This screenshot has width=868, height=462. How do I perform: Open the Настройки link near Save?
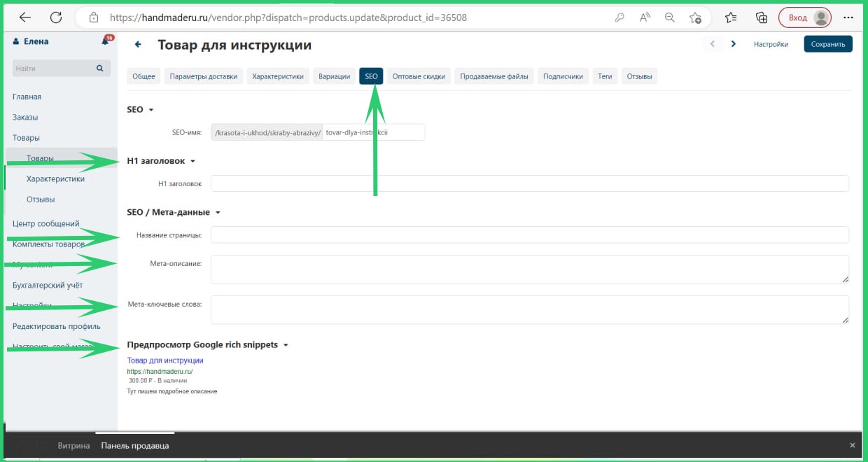(x=771, y=44)
